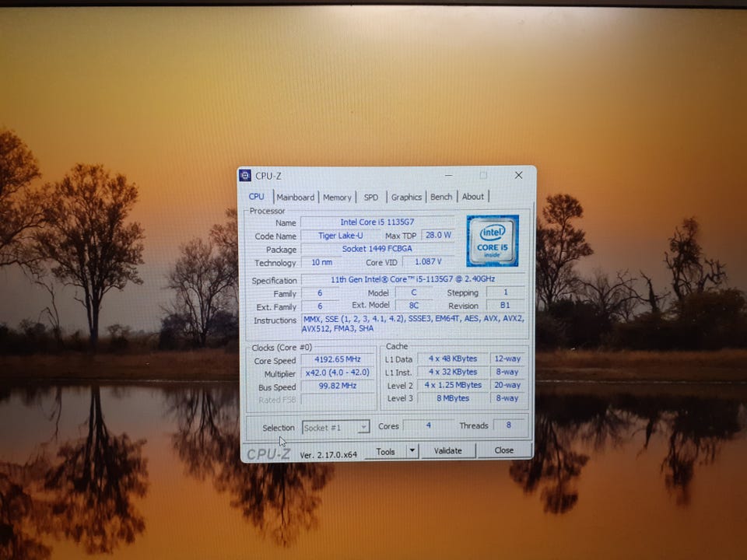The image size is (747, 560).
Task: Open the Socket #1 selection dropdown
Action: click(x=336, y=428)
